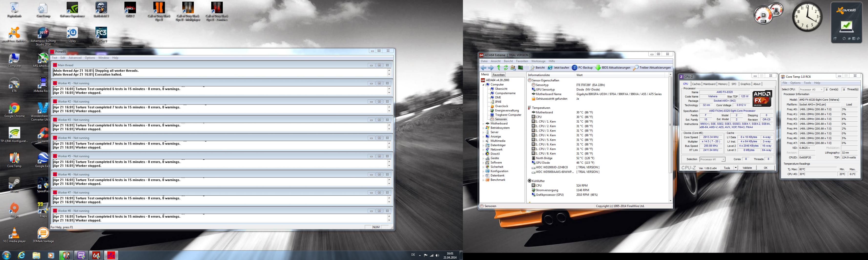Screen dimensions: 868x260
Task: Switch to the Mainboard tab in CPU-Z
Action: pos(709,84)
